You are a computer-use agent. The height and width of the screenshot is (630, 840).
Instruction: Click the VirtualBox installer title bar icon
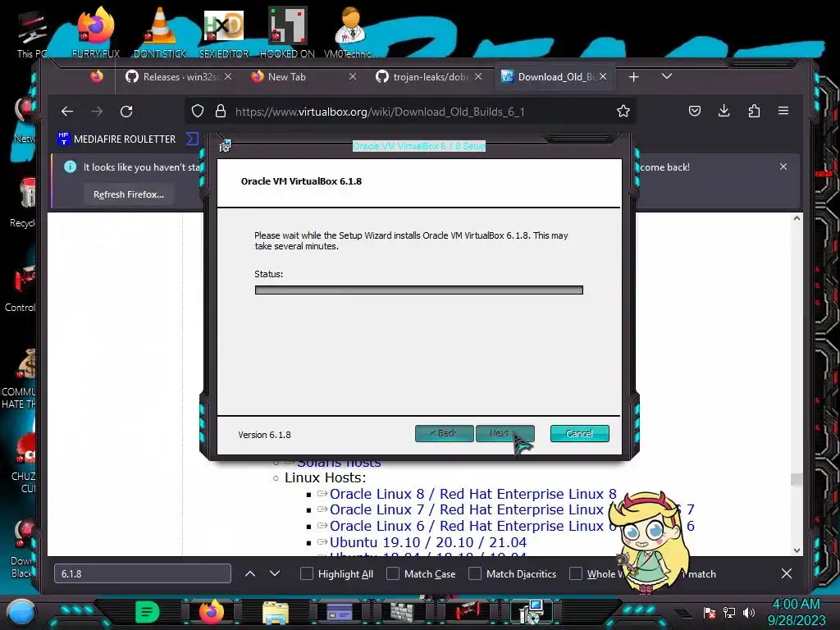tap(225, 145)
